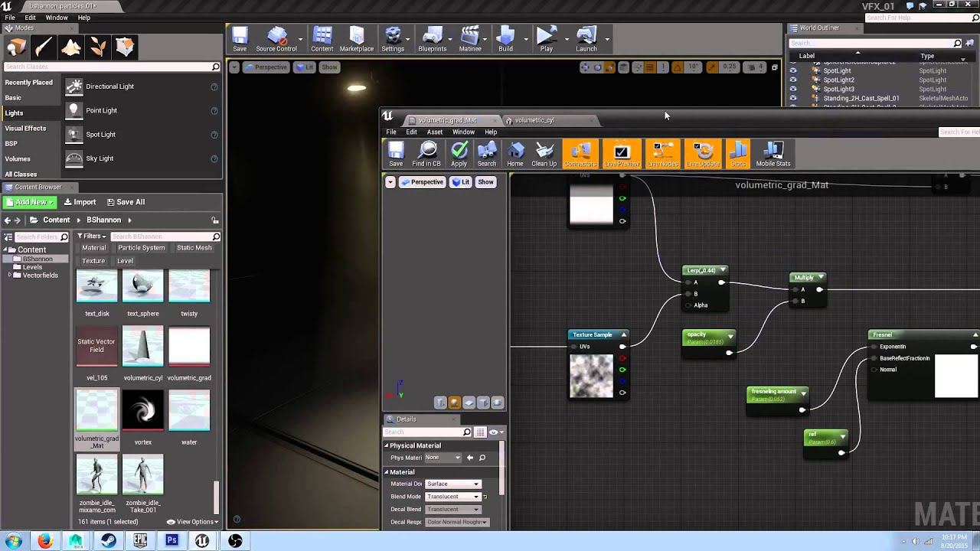Toggle Live Nodes in material editor
The image size is (980, 551).
pyautogui.click(x=662, y=154)
